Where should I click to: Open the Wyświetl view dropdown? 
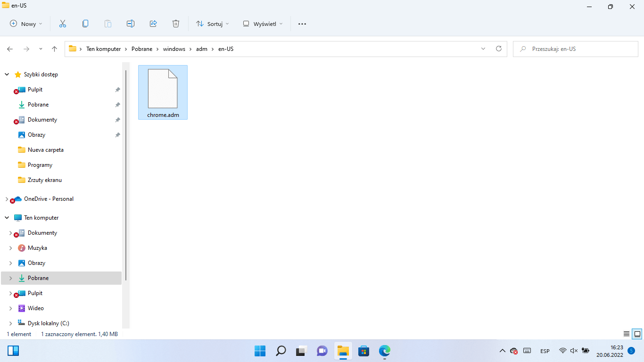[x=263, y=24]
